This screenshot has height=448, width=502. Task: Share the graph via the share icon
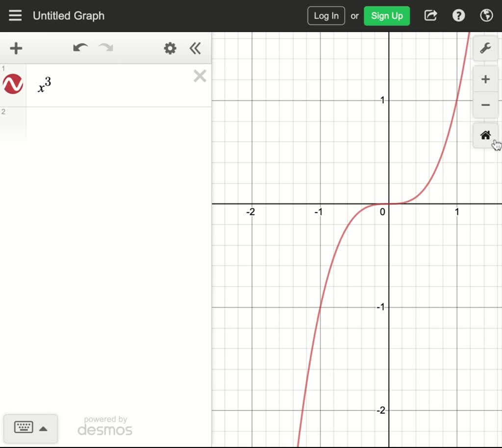pyautogui.click(x=430, y=15)
